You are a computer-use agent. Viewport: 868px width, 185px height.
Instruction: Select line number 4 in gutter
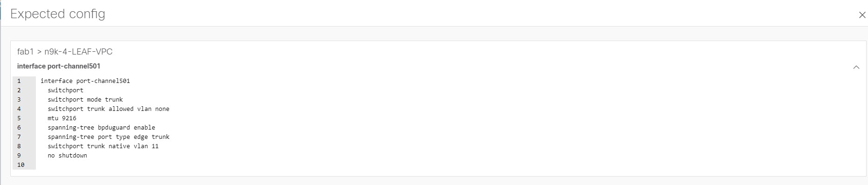pos(19,109)
